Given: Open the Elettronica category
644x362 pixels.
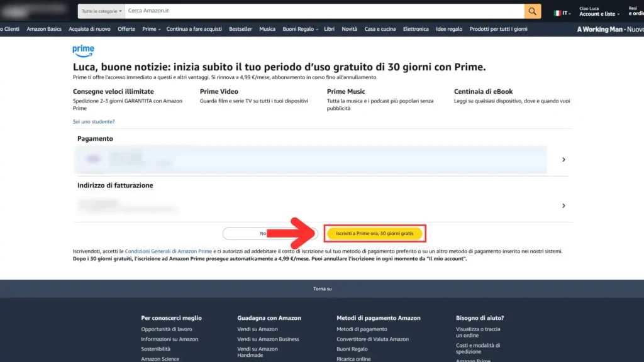Looking at the screenshot, I should [416, 29].
